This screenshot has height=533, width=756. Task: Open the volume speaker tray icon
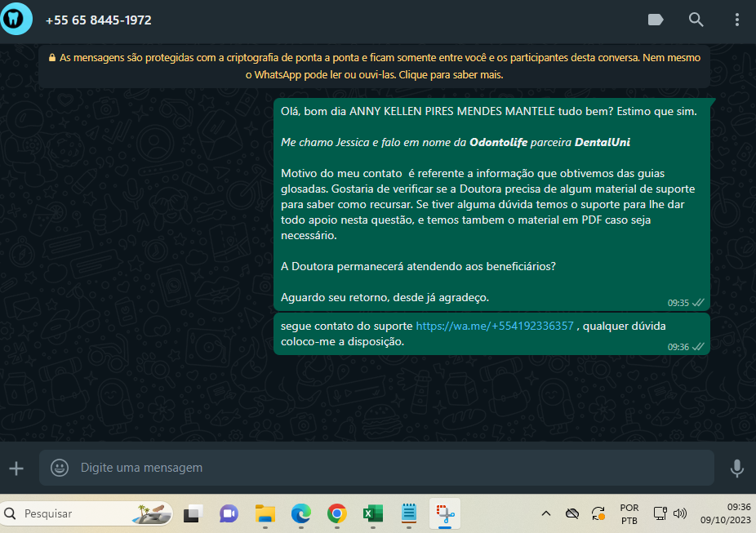coord(680,513)
